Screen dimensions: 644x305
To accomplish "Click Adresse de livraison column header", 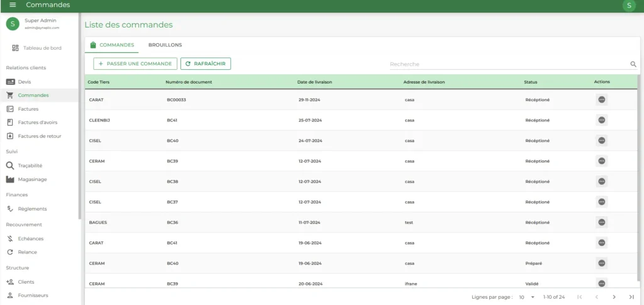I will (x=424, y=82).
